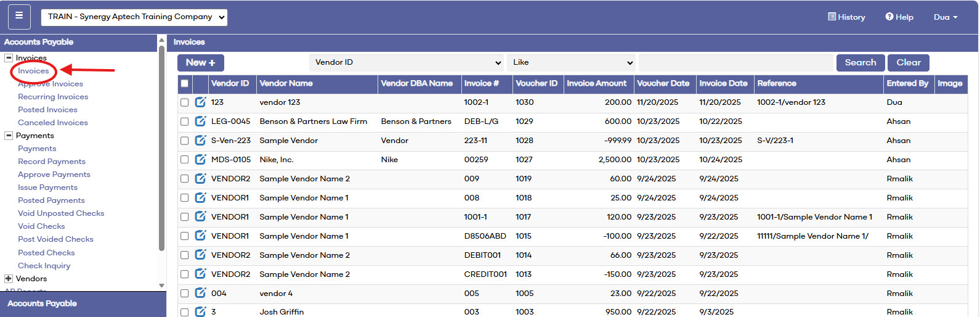The height and width of the screenshot is (317, 980).
Task: Open Record Payments in the sidebar
Action: point(52,162)
